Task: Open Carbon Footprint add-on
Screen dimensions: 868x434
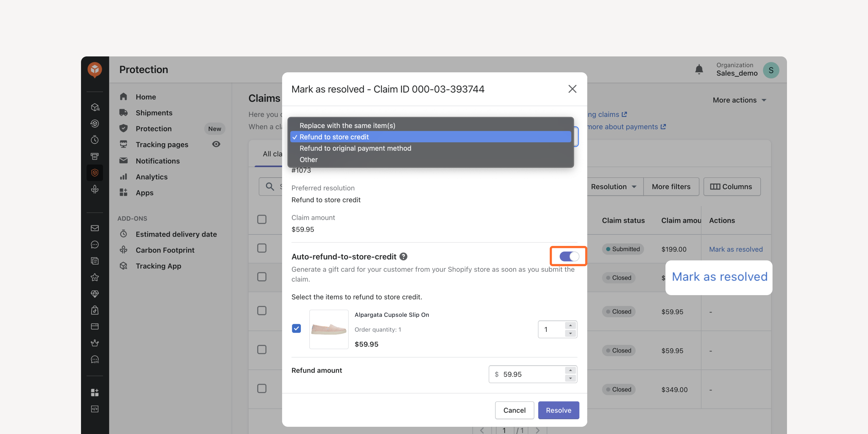Action: point(165,250)
